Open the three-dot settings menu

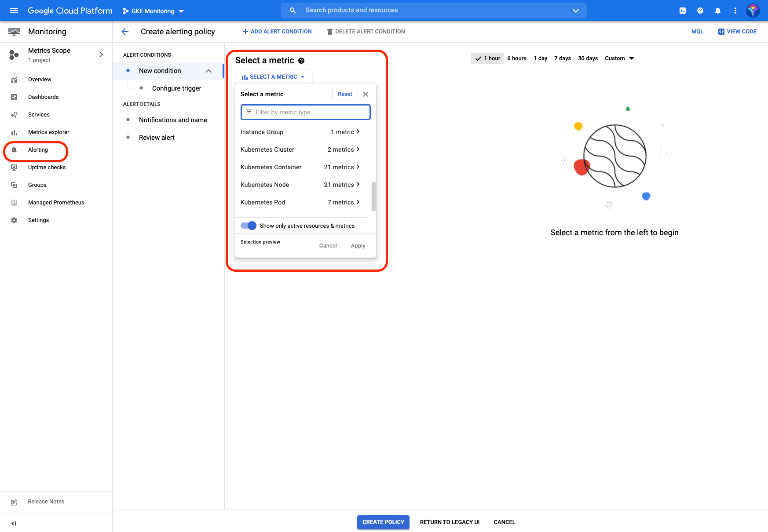coord(735,11)
